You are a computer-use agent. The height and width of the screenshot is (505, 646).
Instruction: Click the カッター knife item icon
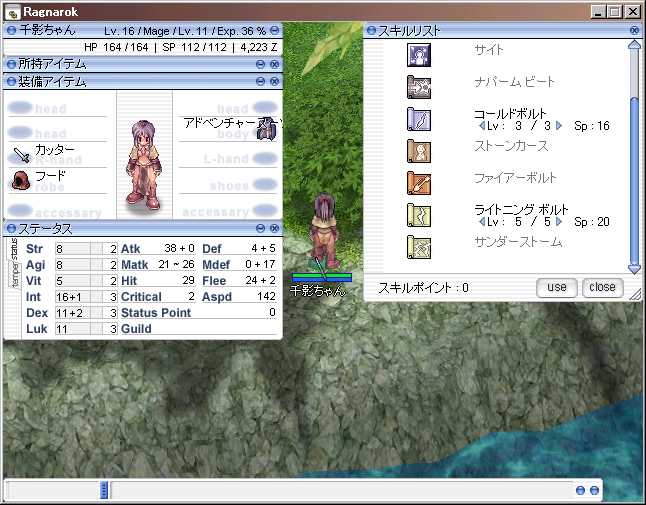(x=21, y=155)
